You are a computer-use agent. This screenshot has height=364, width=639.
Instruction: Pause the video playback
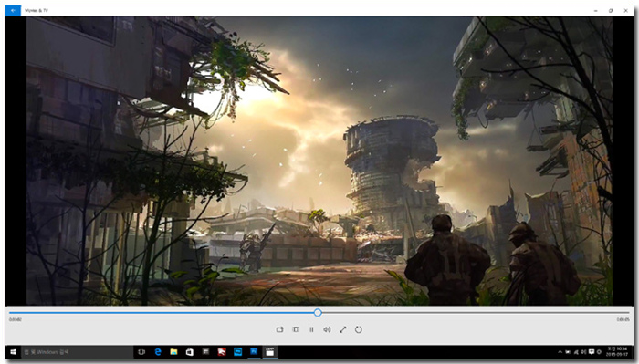pos(311,329)
